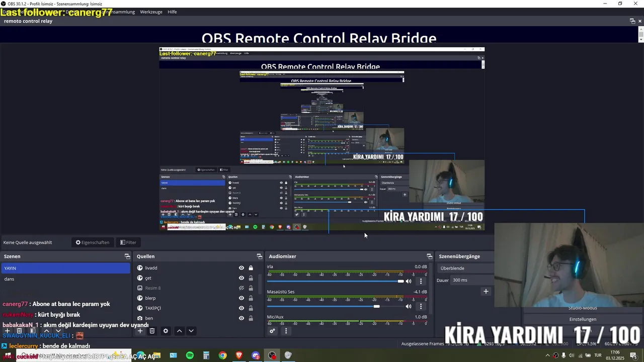Lock the Resim 8 source

tap(251, 288)
